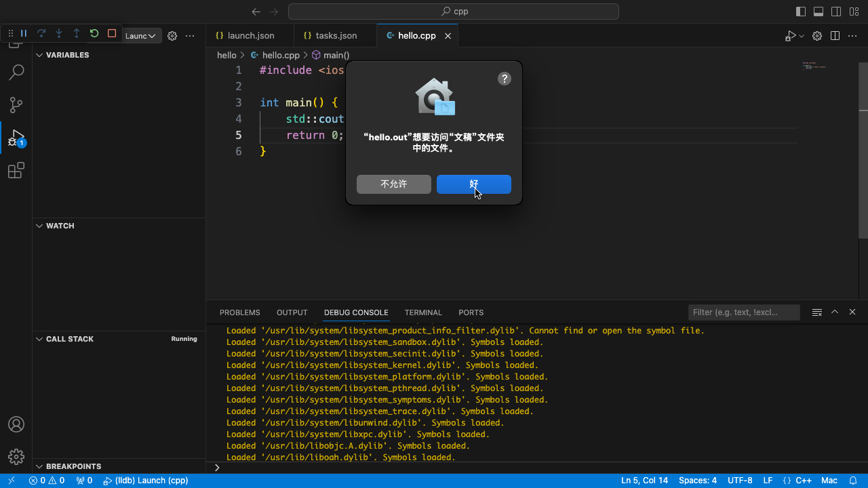Click the (lldb) Launch (cpp) status
868x488 pixels.
click(146, 481)
